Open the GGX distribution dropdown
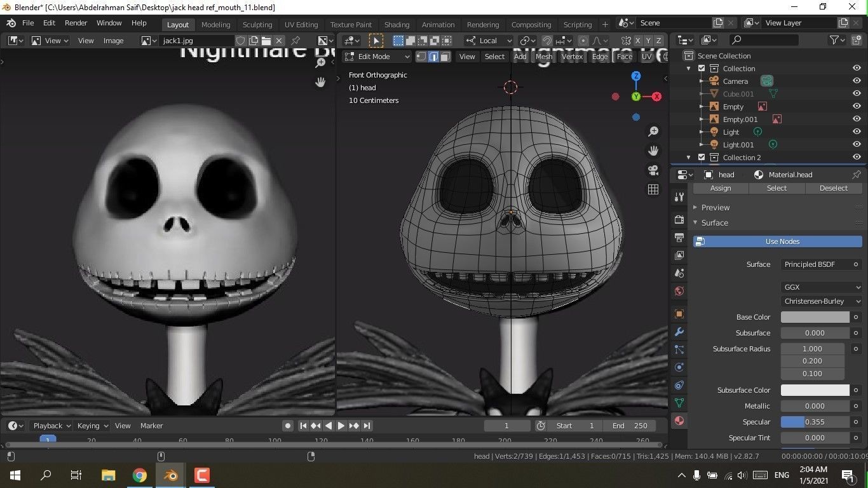This screenshot has width=868, height=488. click(822, 287)
